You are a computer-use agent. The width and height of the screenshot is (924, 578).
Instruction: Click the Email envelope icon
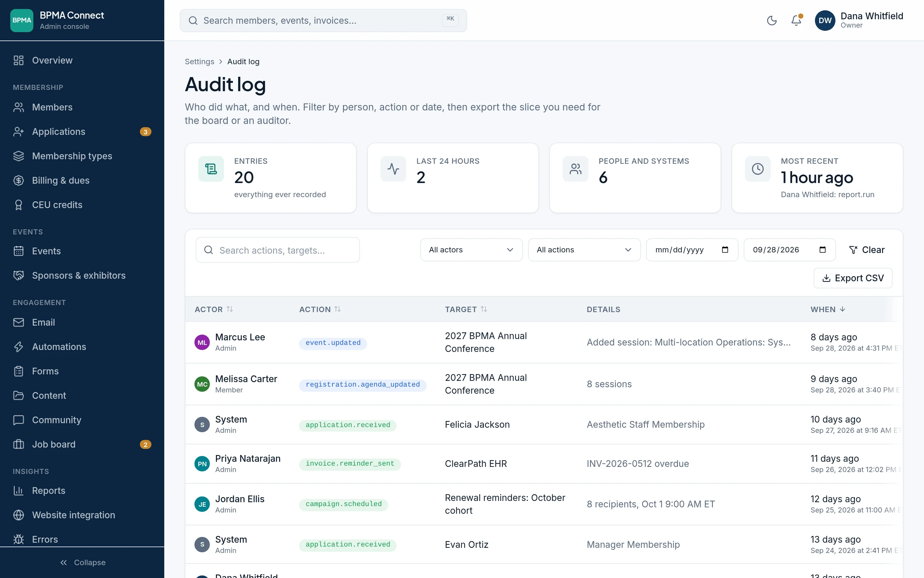click(18, 322)
